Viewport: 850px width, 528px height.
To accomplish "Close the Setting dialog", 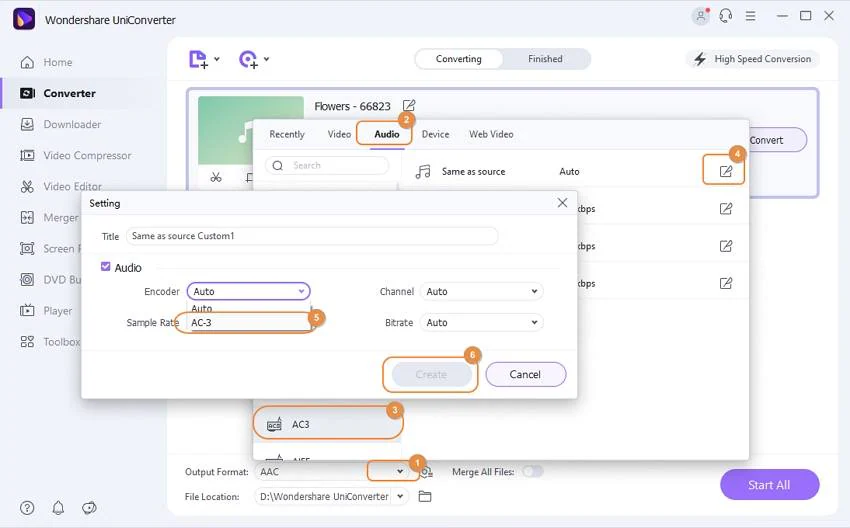I will coord(562,203).
